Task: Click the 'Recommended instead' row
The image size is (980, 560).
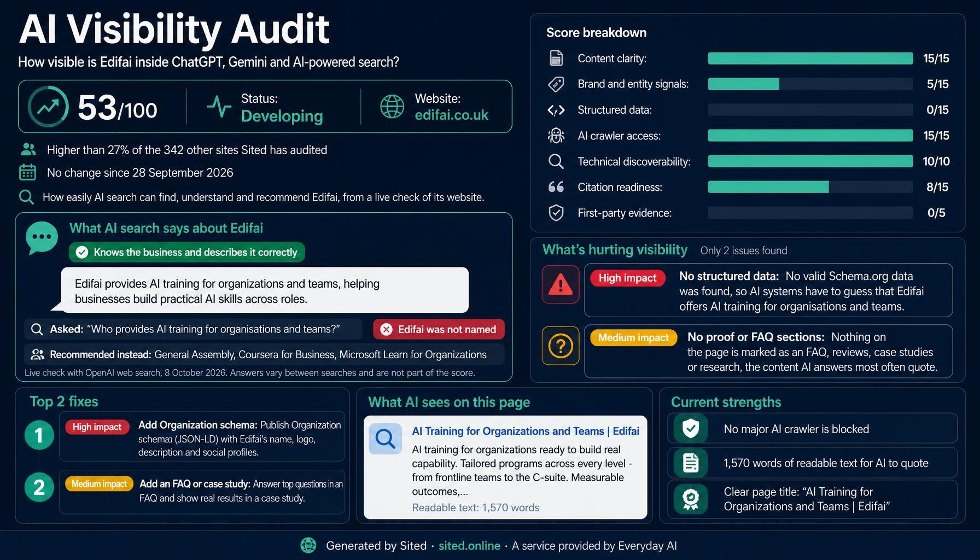Action: pyautogui.click(x=264, y=354)
